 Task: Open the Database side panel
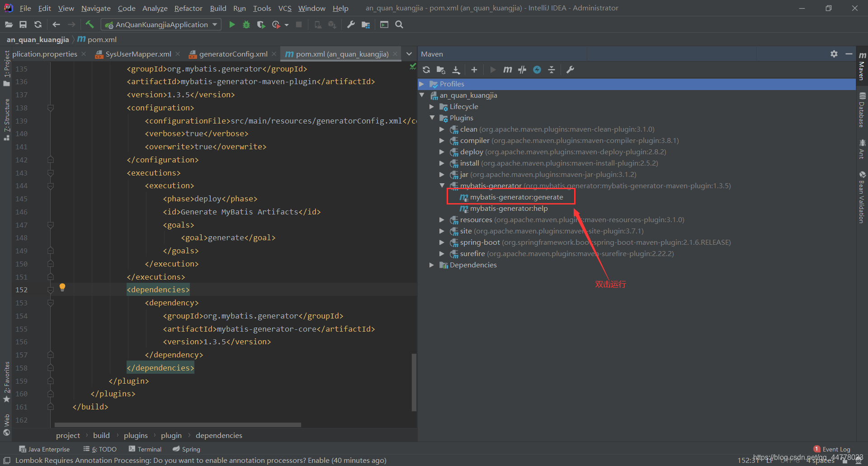coord(862,110)
